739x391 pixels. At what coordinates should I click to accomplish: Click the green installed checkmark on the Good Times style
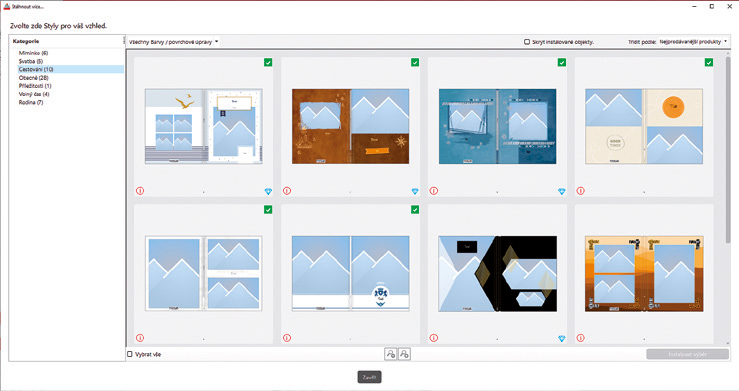pyautogui.click(x=709, y=62)
